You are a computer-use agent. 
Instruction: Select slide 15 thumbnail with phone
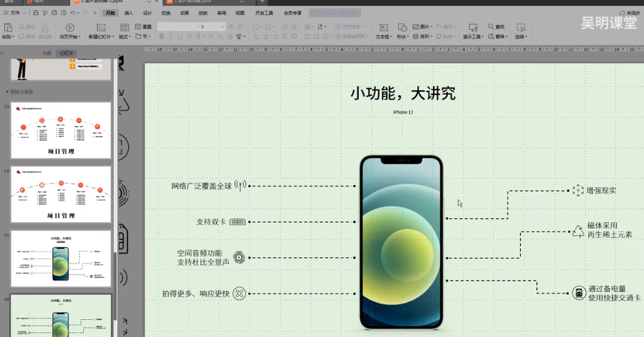click(x=61, y=259)
